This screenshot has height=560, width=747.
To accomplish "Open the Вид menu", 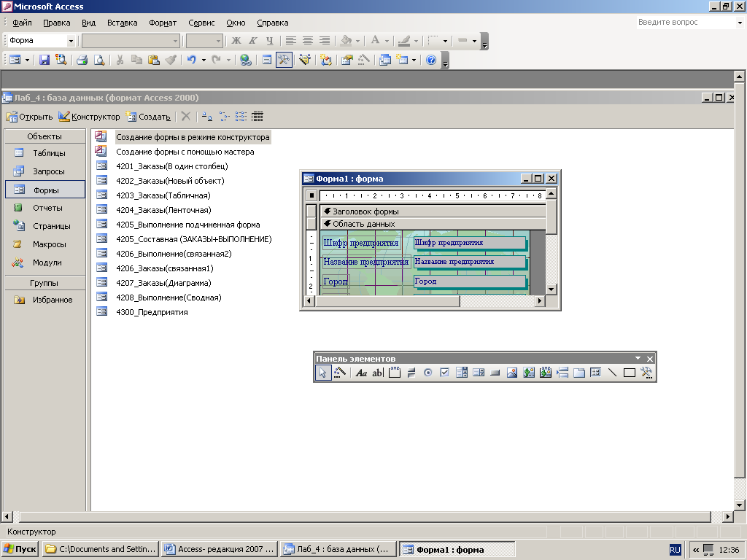I will click(x=88, y=23).
